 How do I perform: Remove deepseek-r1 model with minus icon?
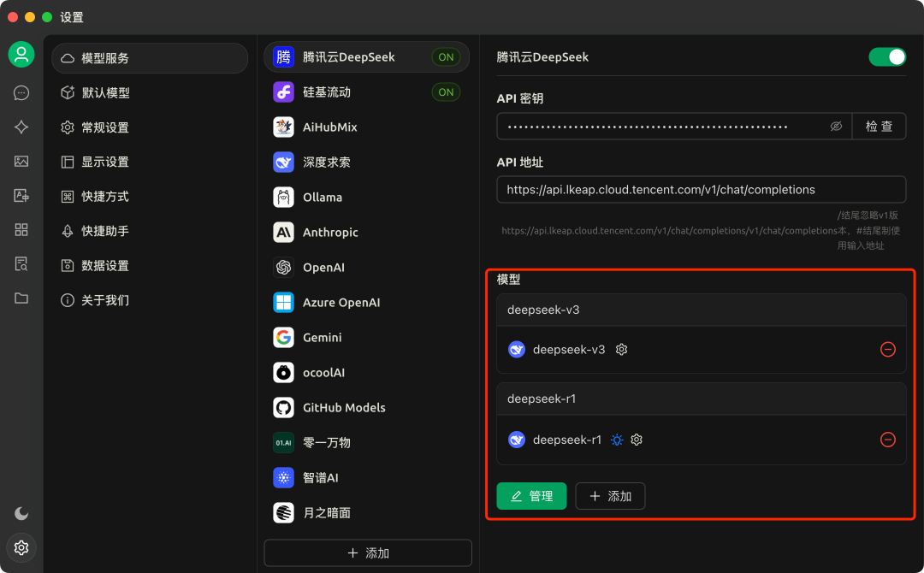coord(888,440)
